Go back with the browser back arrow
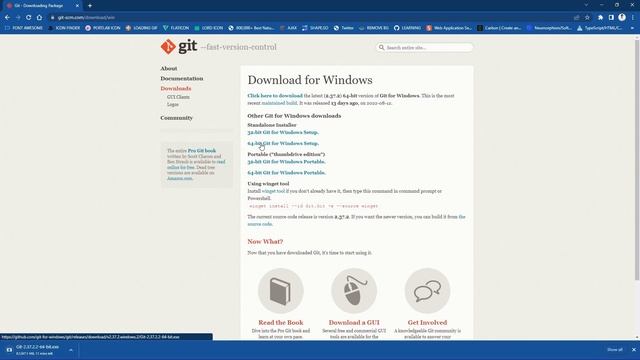640x360 pixels. click(7, 18)
